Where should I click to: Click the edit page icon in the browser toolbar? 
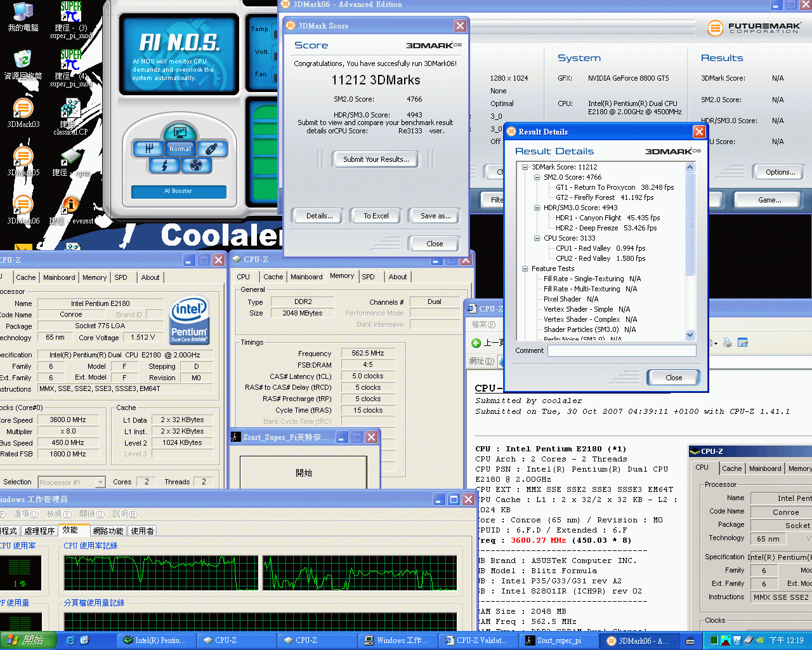pos(743,343)
